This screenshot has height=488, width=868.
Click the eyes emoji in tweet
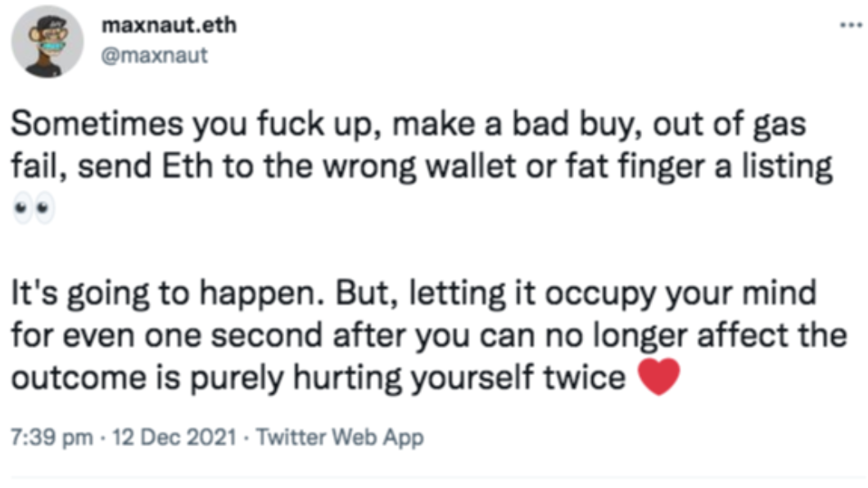[34, 208]
